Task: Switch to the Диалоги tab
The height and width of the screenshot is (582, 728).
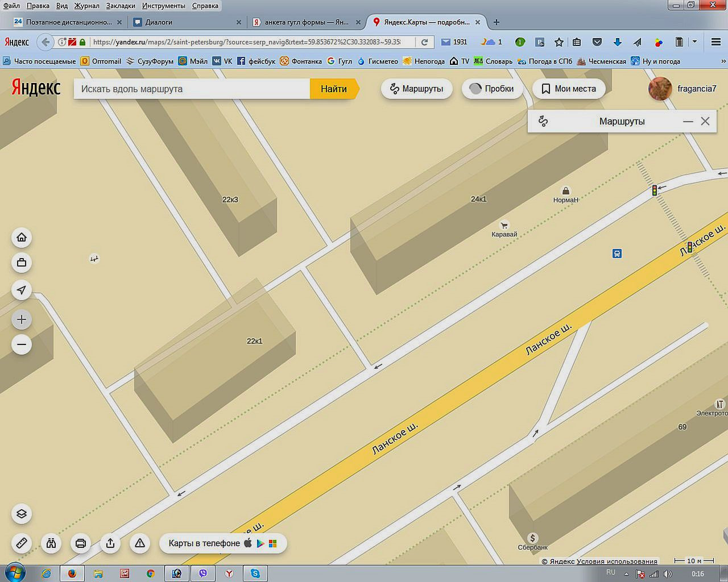Action: (x=186, y=22)
